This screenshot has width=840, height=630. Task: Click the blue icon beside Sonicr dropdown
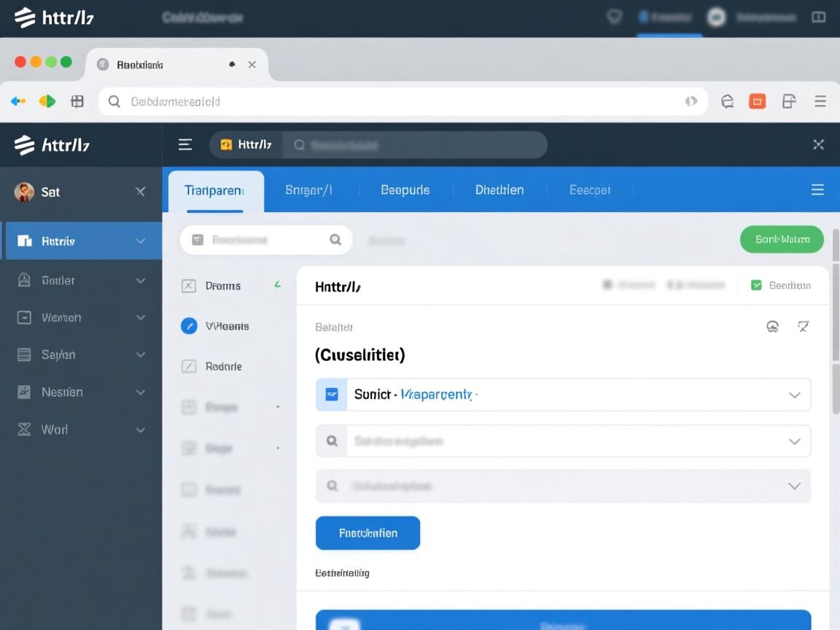332,394
